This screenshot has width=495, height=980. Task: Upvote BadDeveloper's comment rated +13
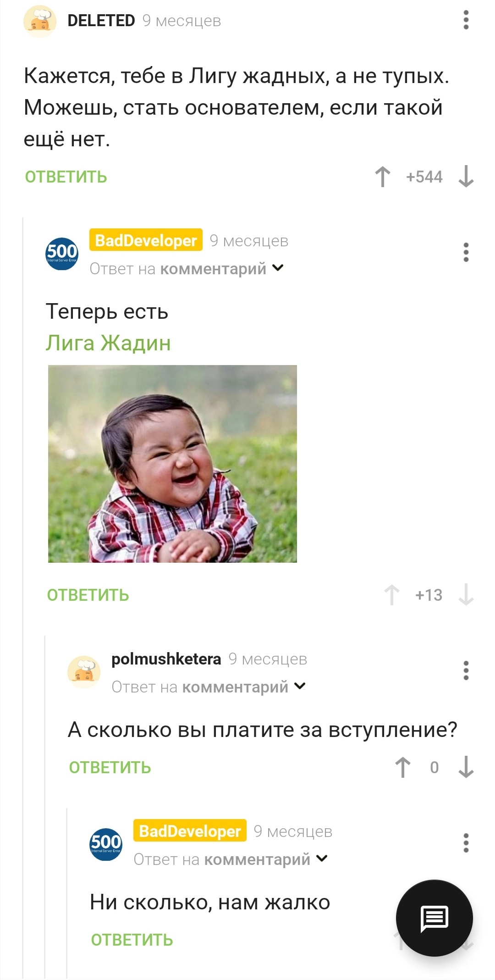(391, 595)
